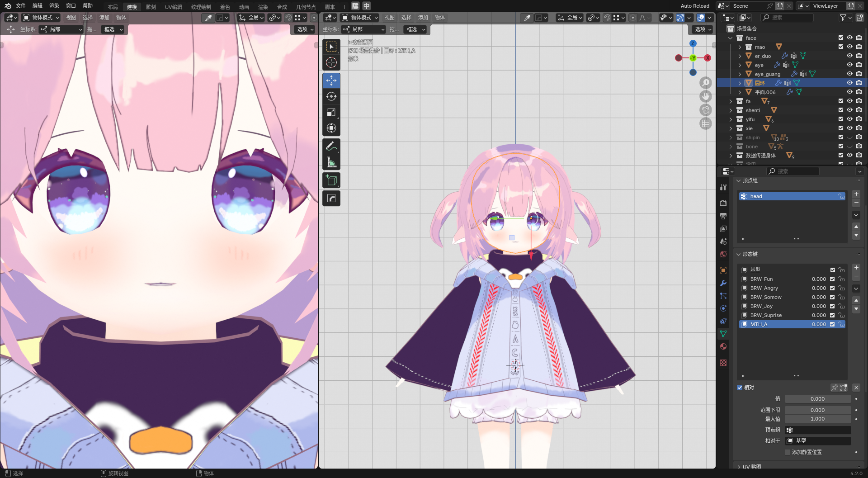Click the 选项 button in right viewport

click(703, 29)
